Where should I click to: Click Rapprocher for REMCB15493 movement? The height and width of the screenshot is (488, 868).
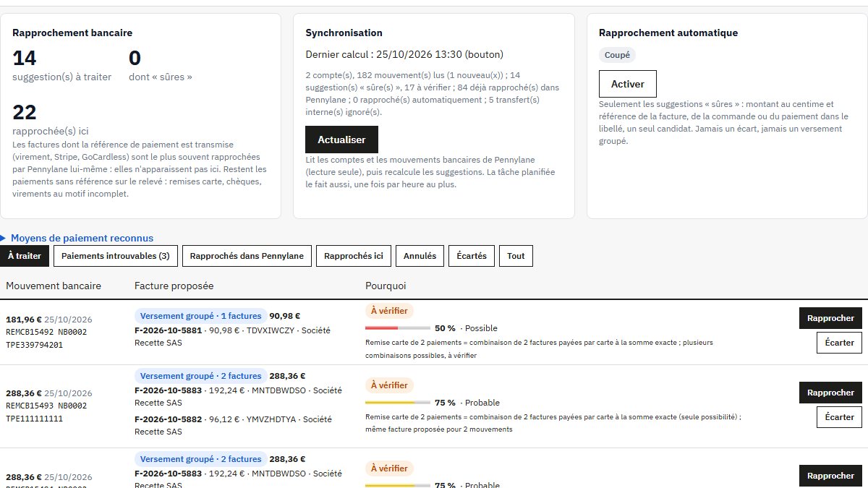[830, 393]
